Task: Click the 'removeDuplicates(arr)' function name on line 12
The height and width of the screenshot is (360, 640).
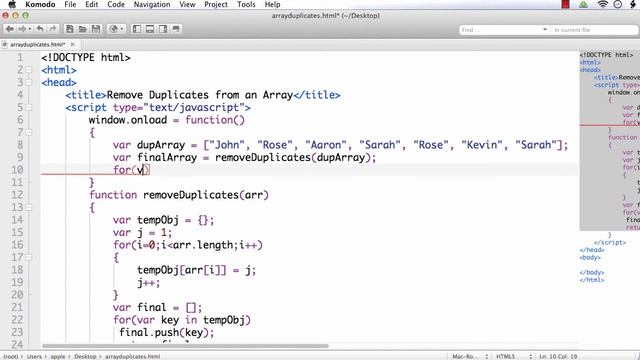Action: click(206, 195)
